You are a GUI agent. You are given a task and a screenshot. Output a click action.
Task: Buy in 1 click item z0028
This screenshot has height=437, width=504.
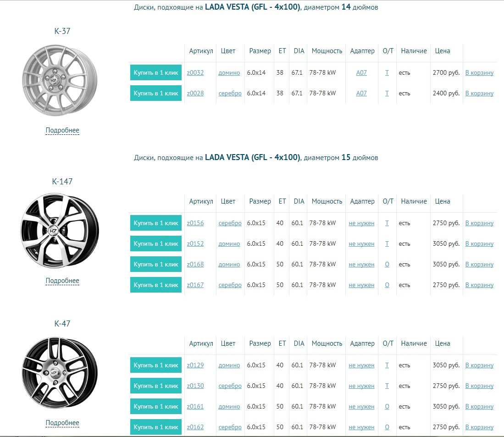coord(156,93)
